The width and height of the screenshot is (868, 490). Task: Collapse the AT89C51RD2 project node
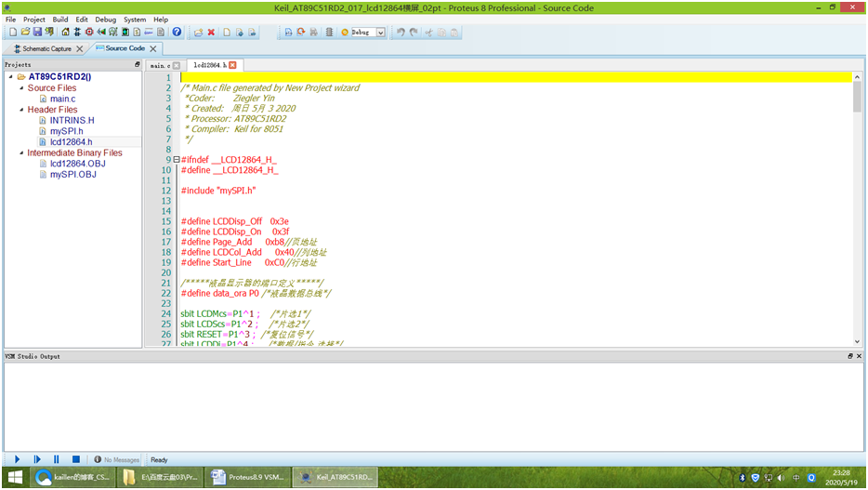point(10,77)
